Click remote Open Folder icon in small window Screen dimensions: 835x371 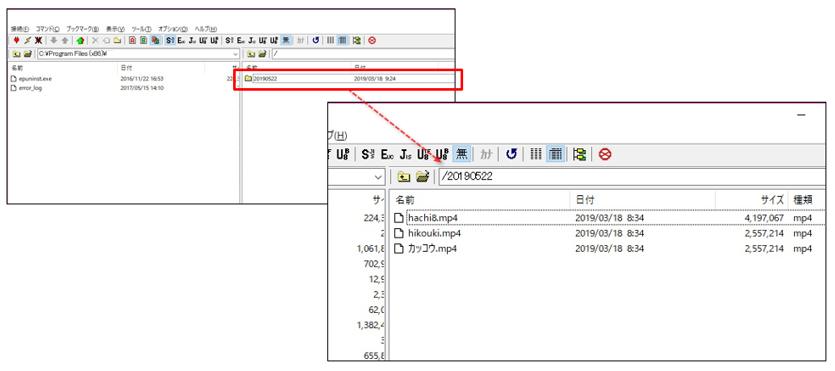pyautogui.click(x=262, y=54)
